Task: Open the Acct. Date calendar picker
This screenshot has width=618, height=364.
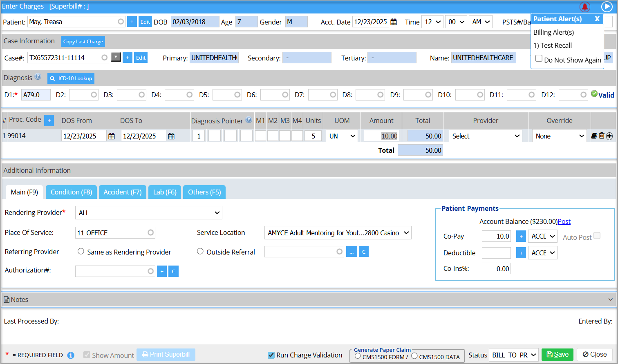Action: [394, 22]
